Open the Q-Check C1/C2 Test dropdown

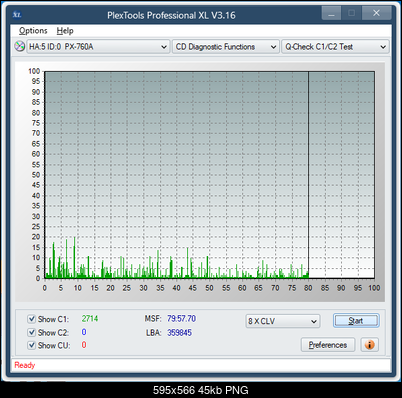click(335, 47)
